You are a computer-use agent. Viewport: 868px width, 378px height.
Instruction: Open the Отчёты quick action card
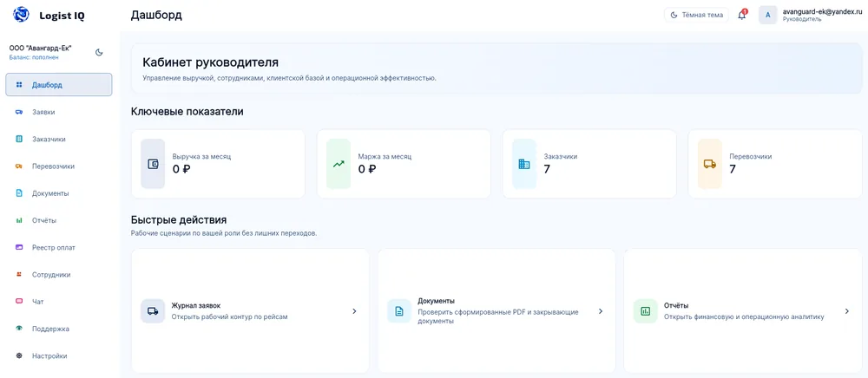[x=743, y=311]
